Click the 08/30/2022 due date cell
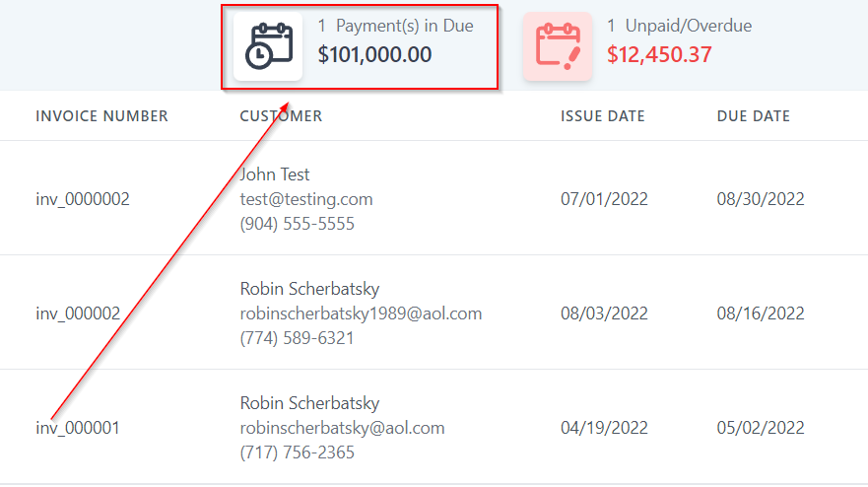868x487 pixels. [761, 199]
